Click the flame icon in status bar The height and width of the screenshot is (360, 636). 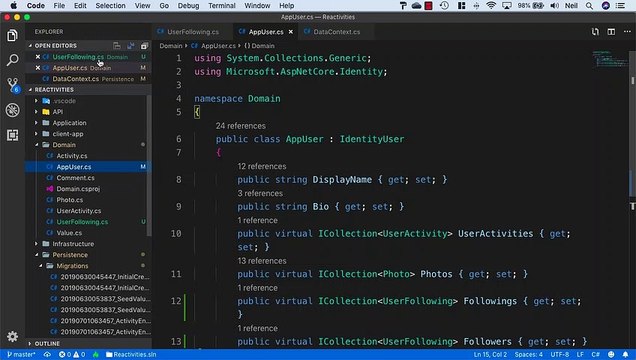coord(96,354)
